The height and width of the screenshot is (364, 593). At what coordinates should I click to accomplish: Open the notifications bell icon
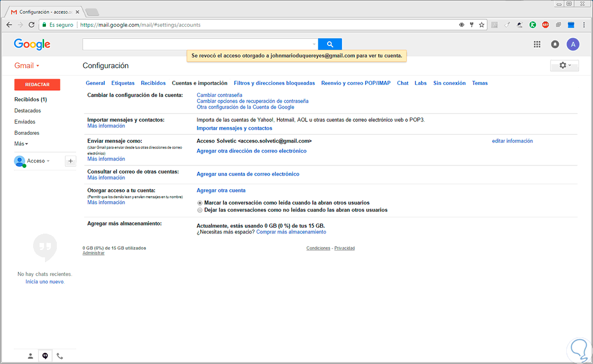pos(555,44)
